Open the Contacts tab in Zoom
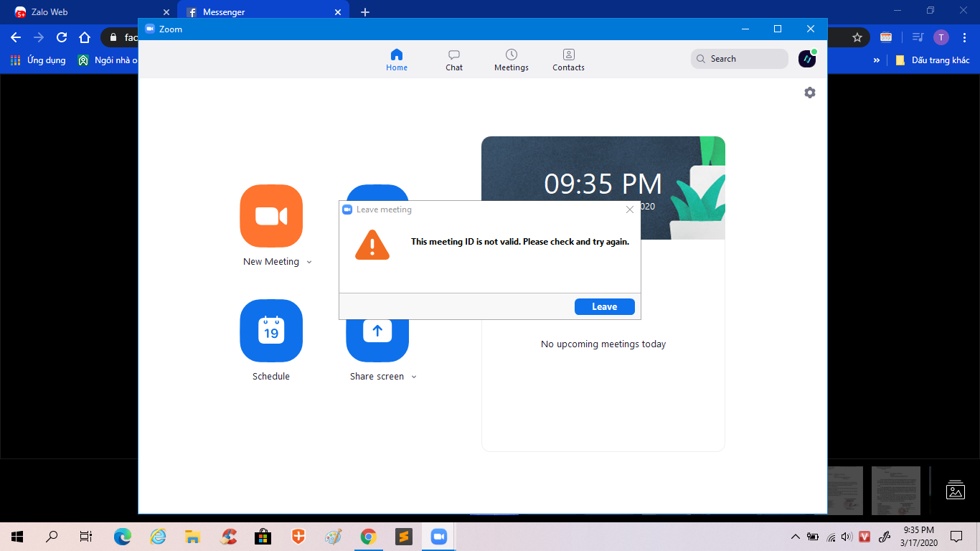This screenshot has height=551, width=980. pos(569,60)
